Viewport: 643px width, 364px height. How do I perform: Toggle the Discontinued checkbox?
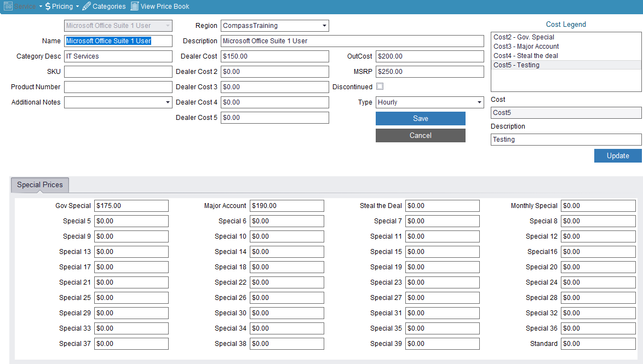[380, 86]
